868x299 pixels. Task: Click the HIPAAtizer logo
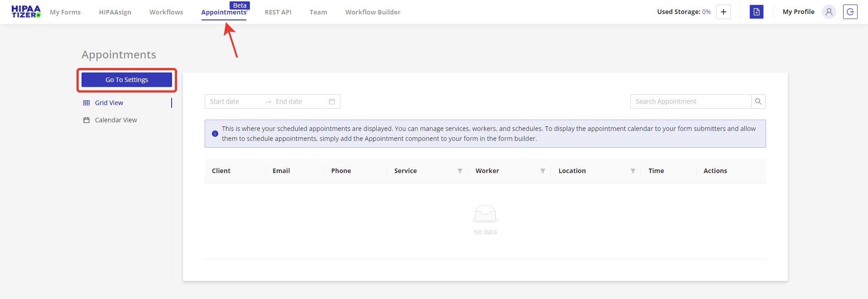click(26, 12)
